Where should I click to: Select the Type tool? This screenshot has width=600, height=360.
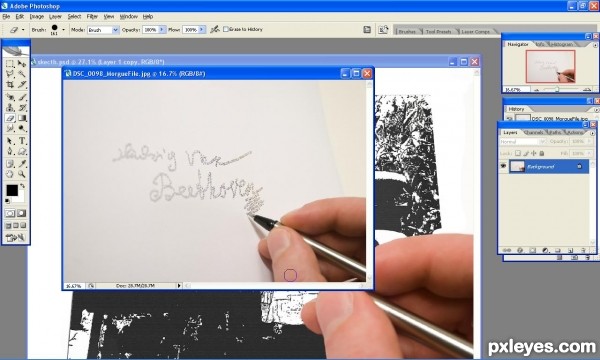coord(22,141)
